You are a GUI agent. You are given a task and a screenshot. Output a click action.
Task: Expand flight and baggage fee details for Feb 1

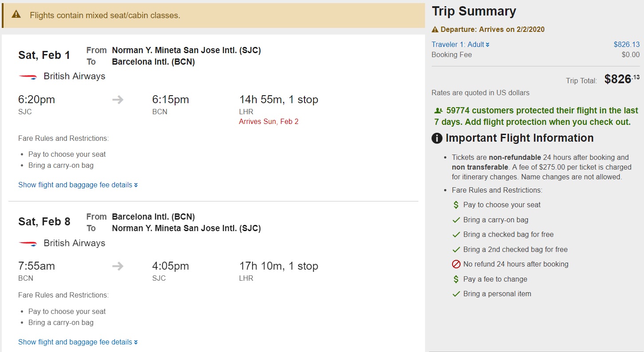pos(78,185)
